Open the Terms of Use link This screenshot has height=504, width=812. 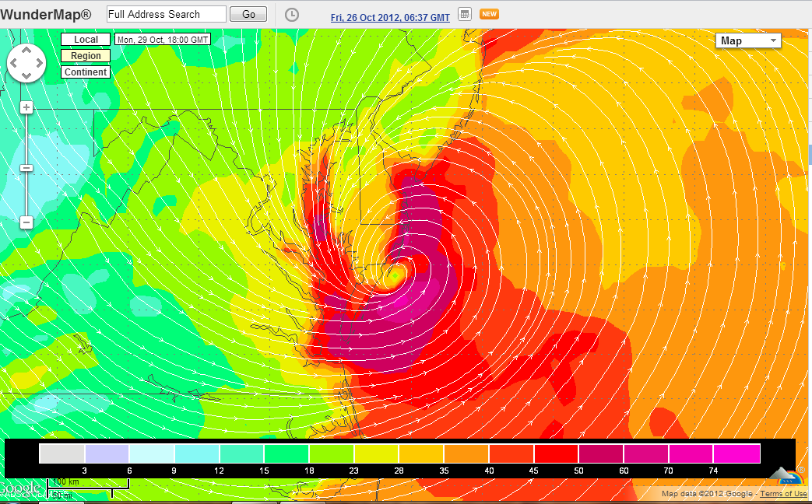(783, 494)
